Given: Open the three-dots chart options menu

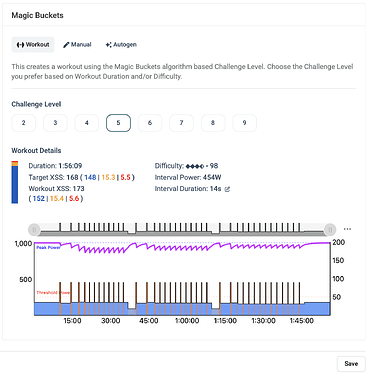Looking at the screenshot, I should coord(347,229).
